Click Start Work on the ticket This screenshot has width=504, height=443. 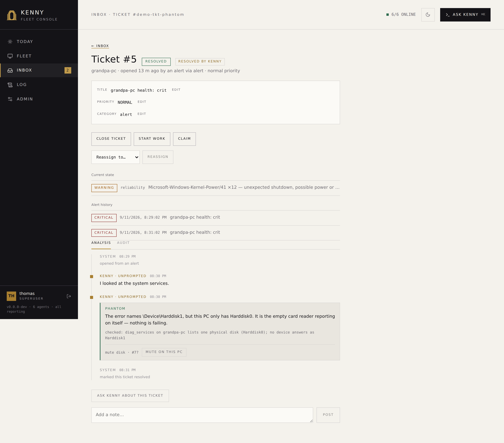pos(152,139)
